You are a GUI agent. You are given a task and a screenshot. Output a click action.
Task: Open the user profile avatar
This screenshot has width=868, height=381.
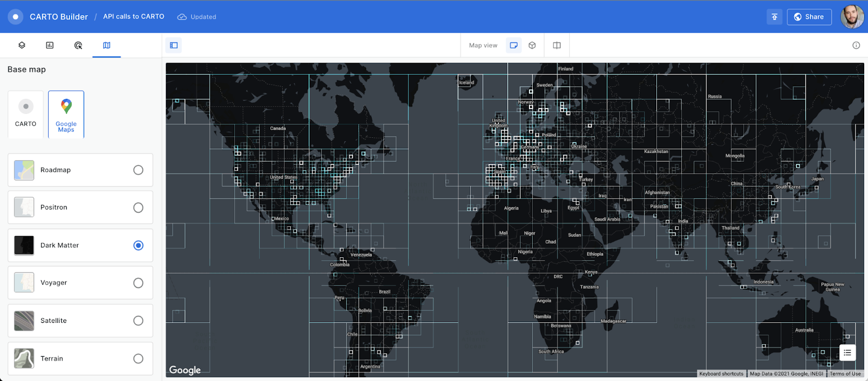pos(852,17)
